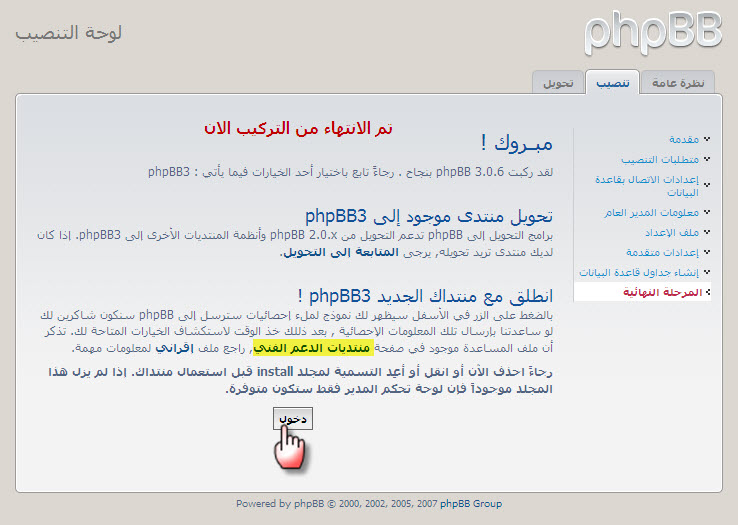Select مقدمة in the sidebar
This screenshot has width=738, height=525.
pyautogui.click(x=684, y=139)
